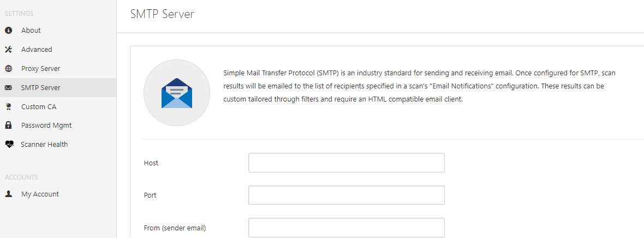Click the SMTP Server envelope icon in sidebar
Image resolution: width=644 pixels, height=238 pixels.
(x=9, y=88)
